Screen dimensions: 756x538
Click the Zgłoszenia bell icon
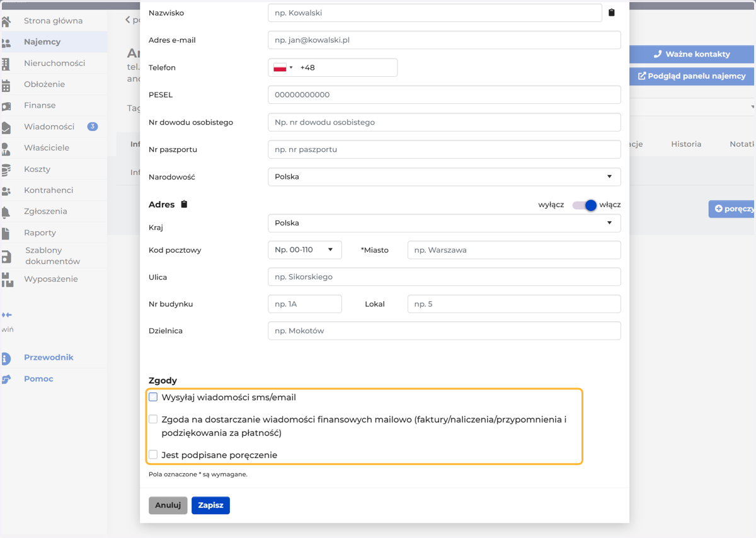[x=6, y=212]
